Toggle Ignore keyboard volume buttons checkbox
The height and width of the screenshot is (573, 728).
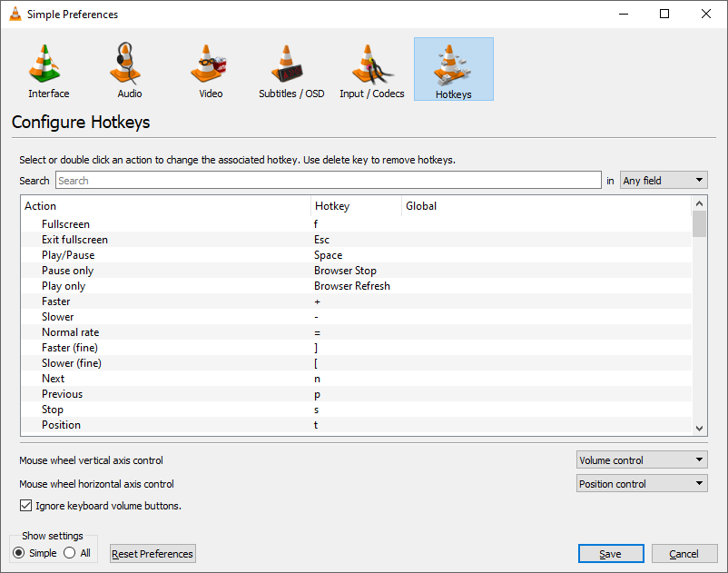point(25,506)
